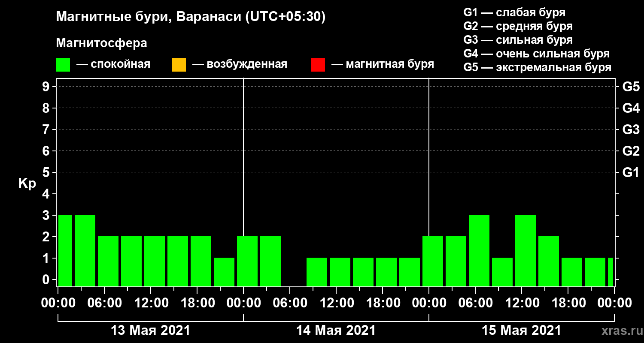Click the right-axis label G1
The height and width of the screenshot is (343, 644).
click(x=631, y=173)
